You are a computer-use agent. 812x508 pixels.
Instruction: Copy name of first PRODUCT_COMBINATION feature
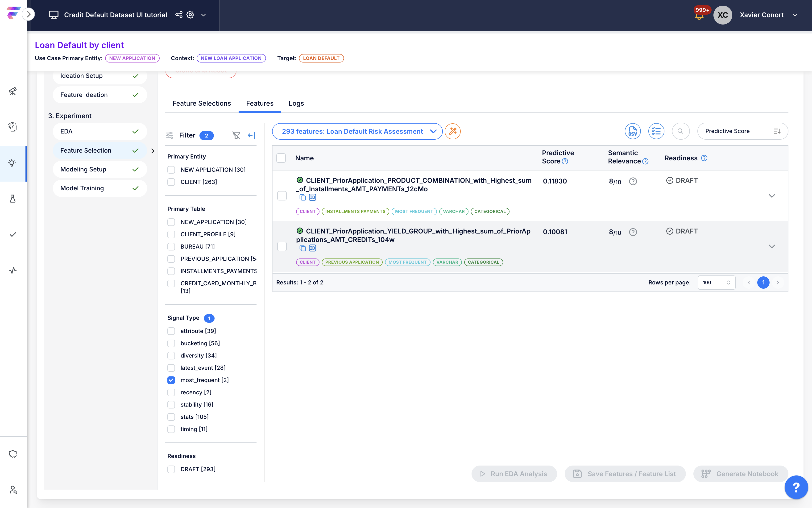click(x=302, y=198)
